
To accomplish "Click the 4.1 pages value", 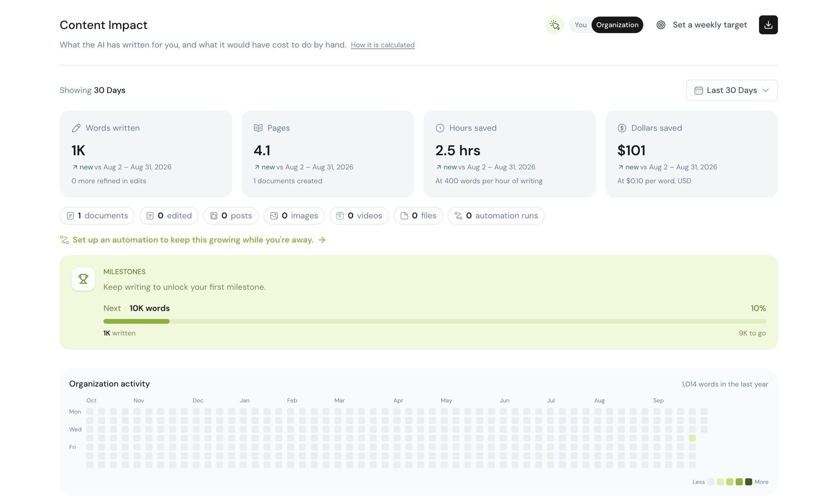I will tap(262, 150).
